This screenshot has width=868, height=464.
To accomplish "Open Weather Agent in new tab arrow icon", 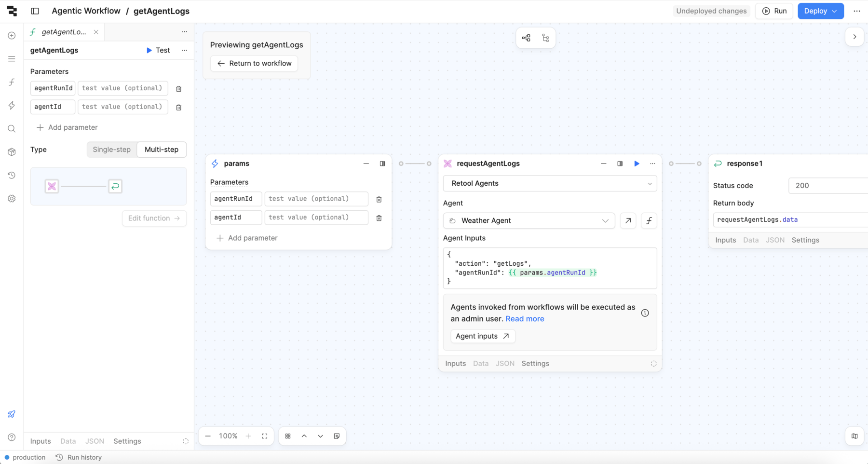I will tap(628, 220).
